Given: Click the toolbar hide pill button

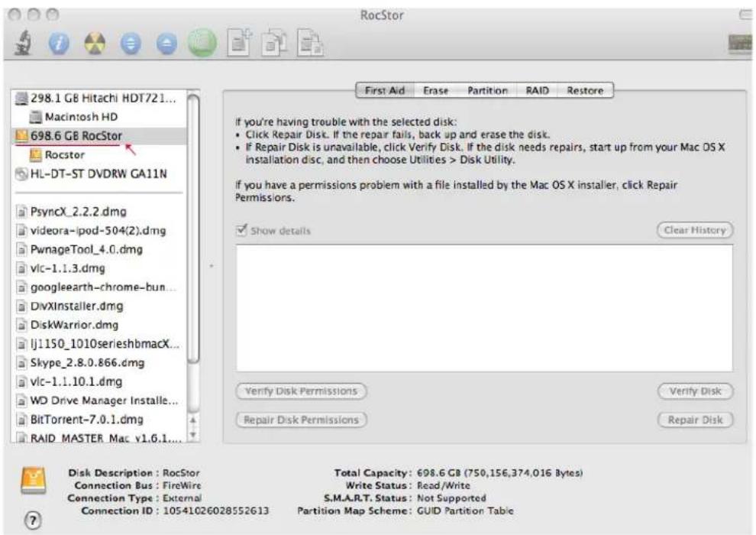Looking at the screenshot, I should (x=745, y=15).
